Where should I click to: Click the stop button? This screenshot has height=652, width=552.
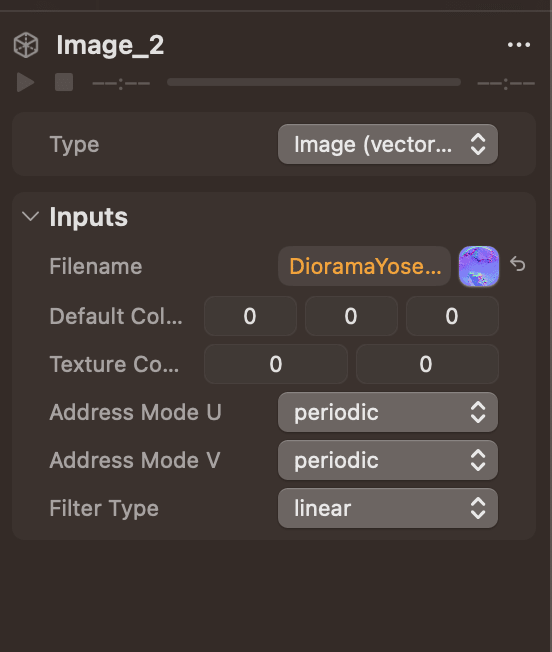pyautogui.click(x=64, y=82)
